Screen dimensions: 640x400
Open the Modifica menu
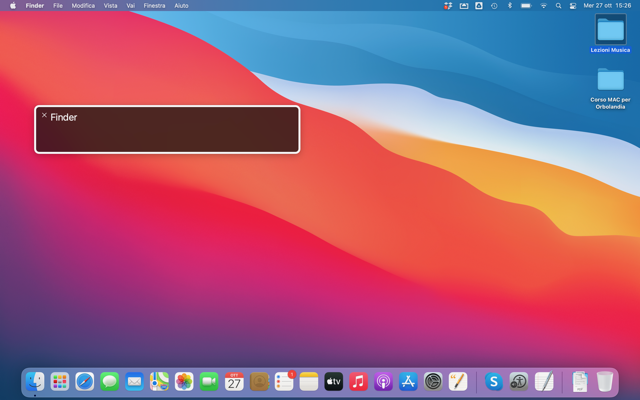pyautogui.click(x=83, y=6)
